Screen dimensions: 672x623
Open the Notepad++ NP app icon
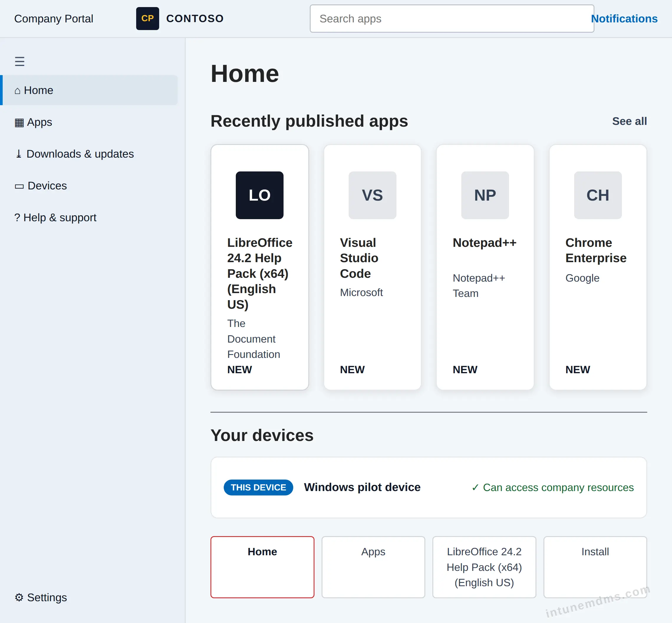485,195
